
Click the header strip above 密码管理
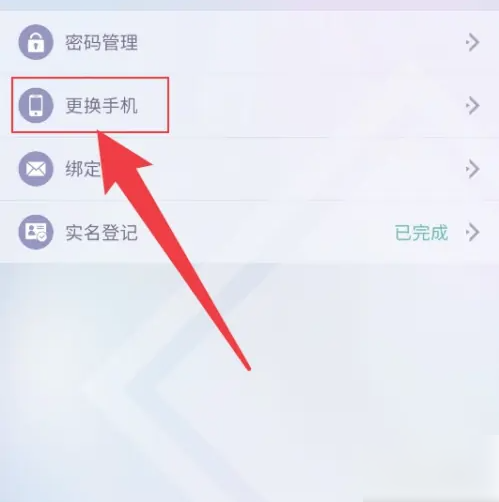click(249, 5)
